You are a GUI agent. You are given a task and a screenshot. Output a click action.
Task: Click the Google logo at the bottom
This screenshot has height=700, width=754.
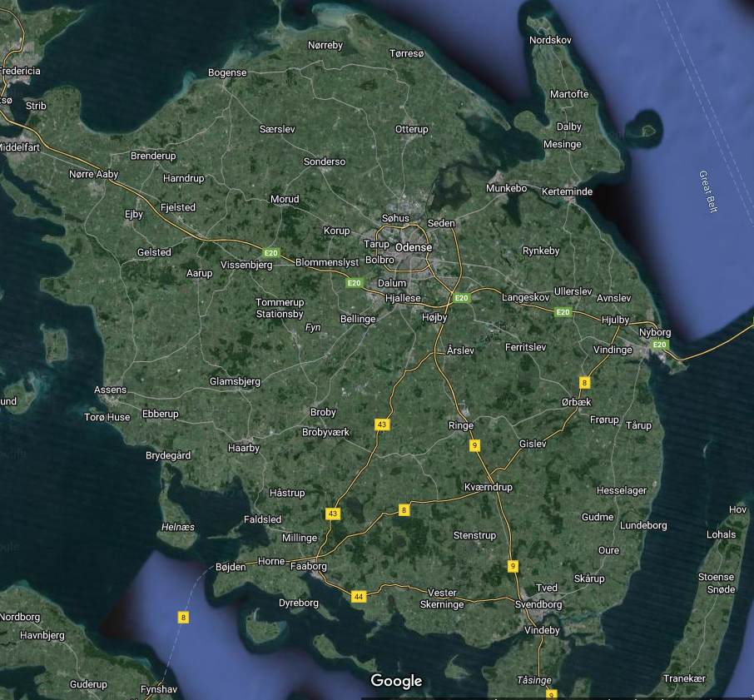pyautogui.click(x=396, y=681)
